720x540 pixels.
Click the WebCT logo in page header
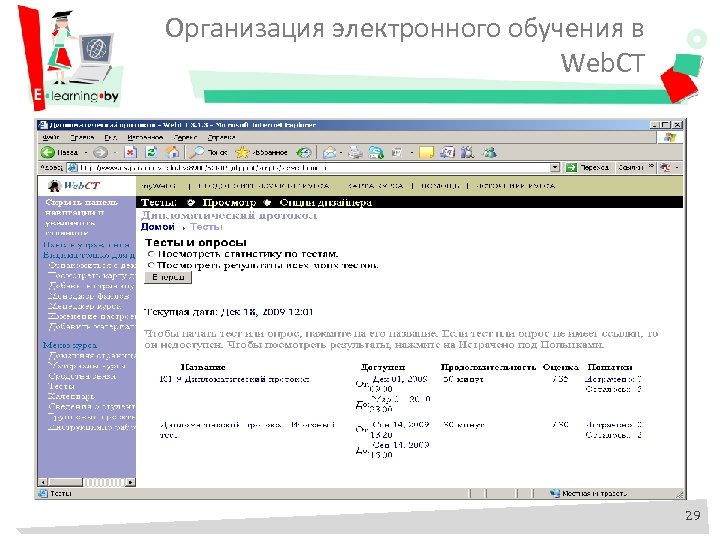73,186
